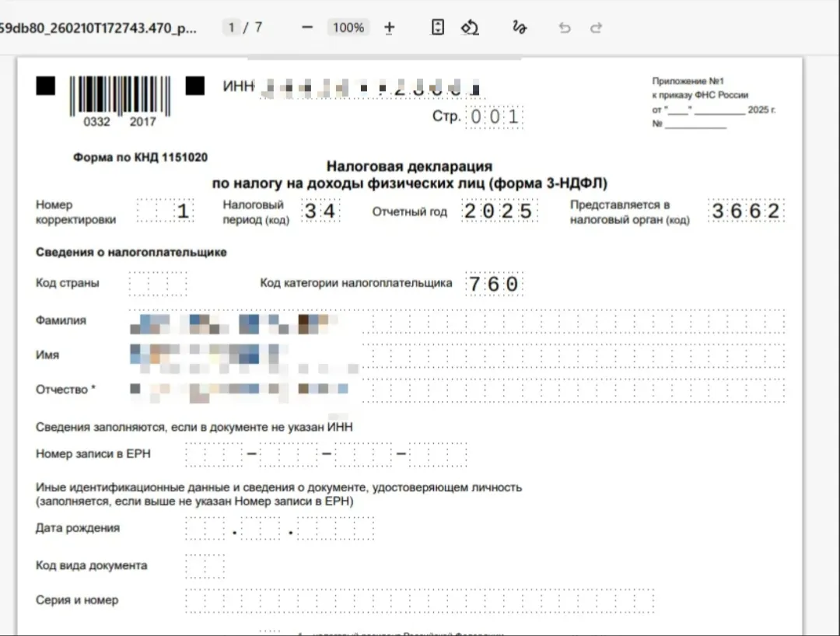840x636 pixels.
Task: Redo the last action
Action: point(597,27)
